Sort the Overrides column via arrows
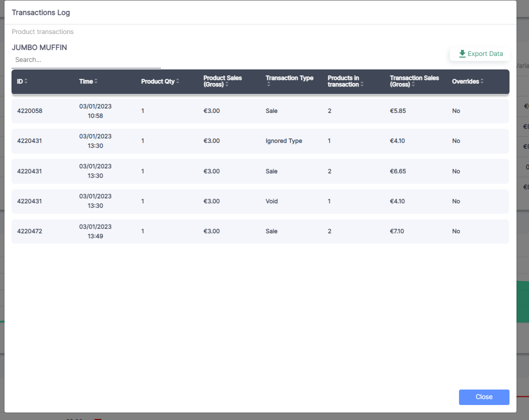529x420 pixels. click(x=482, y=81)
